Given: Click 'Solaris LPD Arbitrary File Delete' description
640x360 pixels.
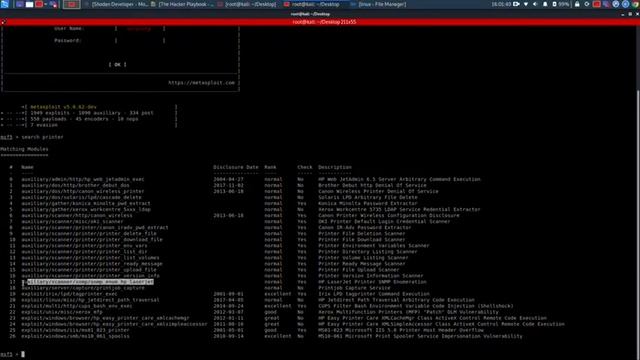Looking at the screenshot, I should 368,198.
